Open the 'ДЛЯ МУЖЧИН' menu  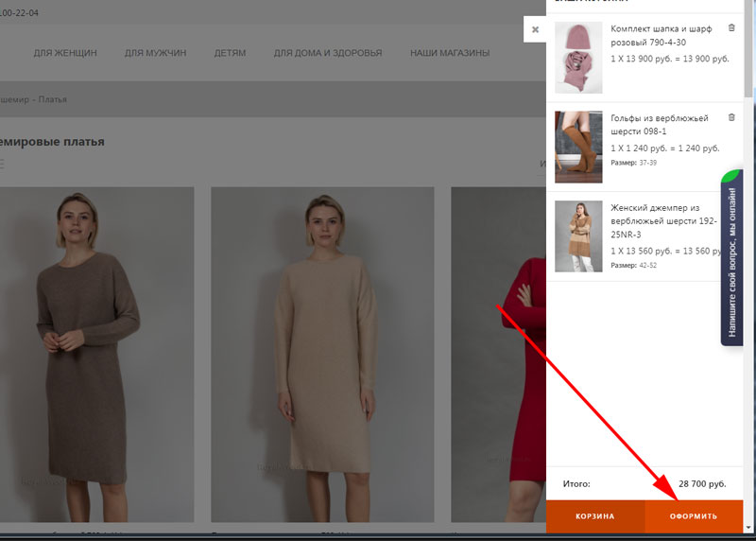(x=155, y=53)
